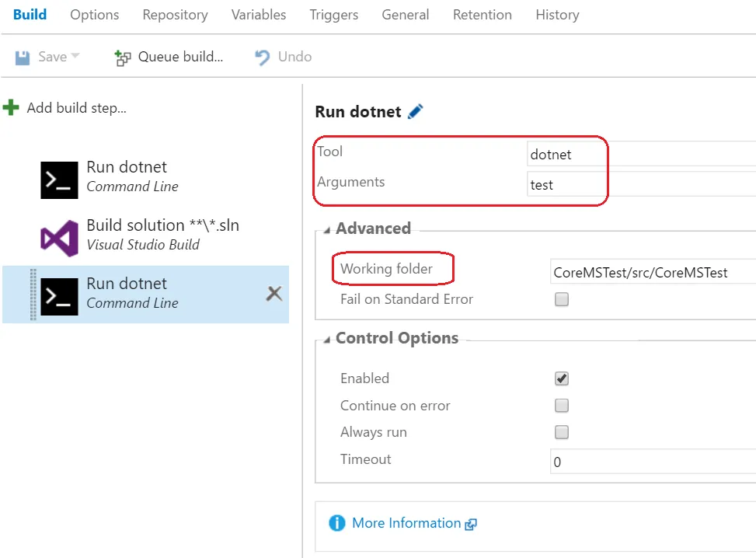Click the Working folder input field
The width and height of the screenshot is (756, 558).
coord(651,273)
